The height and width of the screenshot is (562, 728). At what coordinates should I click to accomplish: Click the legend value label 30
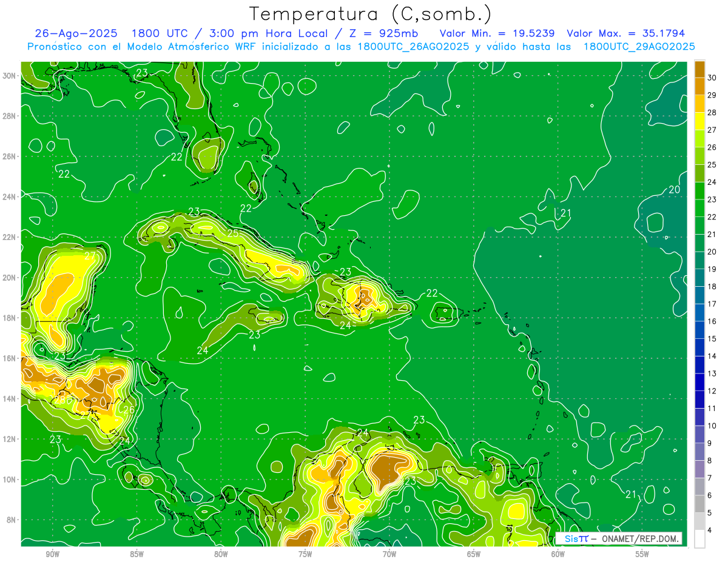712,78
